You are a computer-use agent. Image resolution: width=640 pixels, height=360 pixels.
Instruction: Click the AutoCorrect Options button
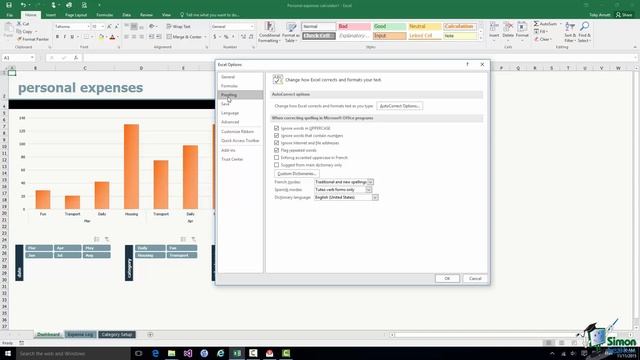coord(399,106)
